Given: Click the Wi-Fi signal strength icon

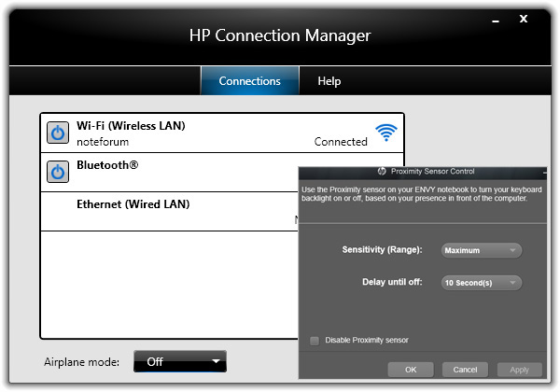Looking at the screenshot, I should pos(386,133).
